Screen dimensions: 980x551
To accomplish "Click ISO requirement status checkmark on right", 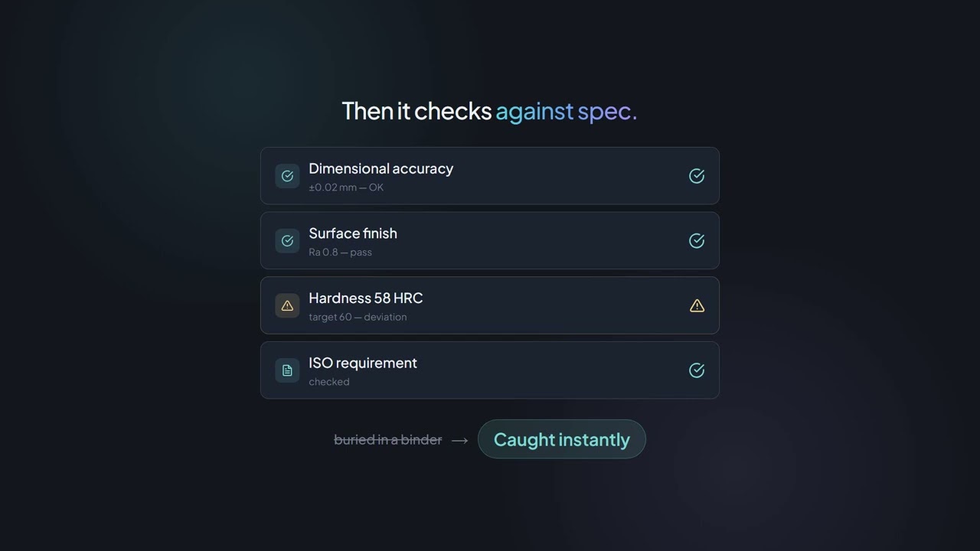I will point(697,370).
